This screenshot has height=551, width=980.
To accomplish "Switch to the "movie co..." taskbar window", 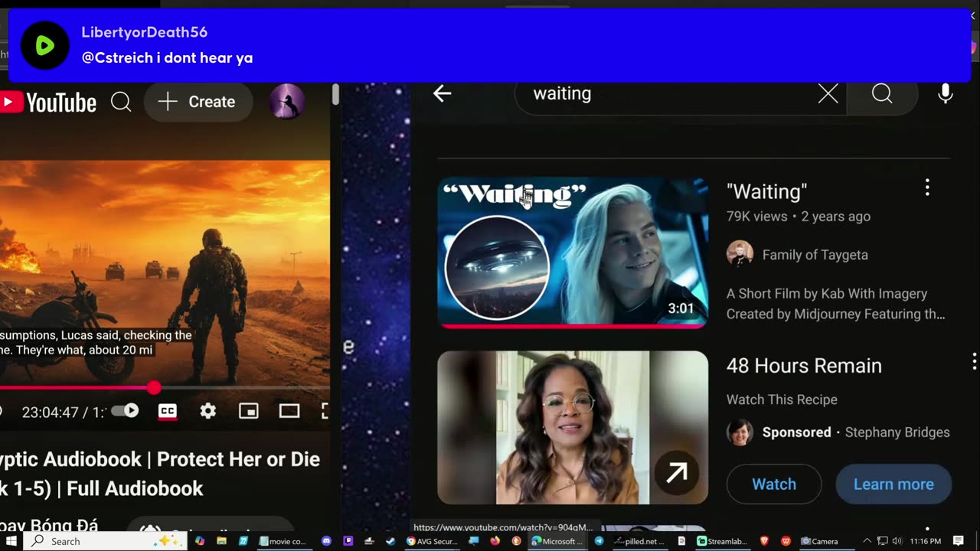I will pos(283,541).
